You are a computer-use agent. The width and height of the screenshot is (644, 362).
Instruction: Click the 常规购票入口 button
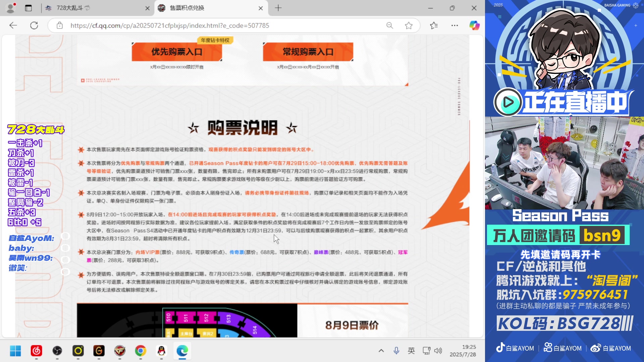pyautogui.click(x=308, y=52)
